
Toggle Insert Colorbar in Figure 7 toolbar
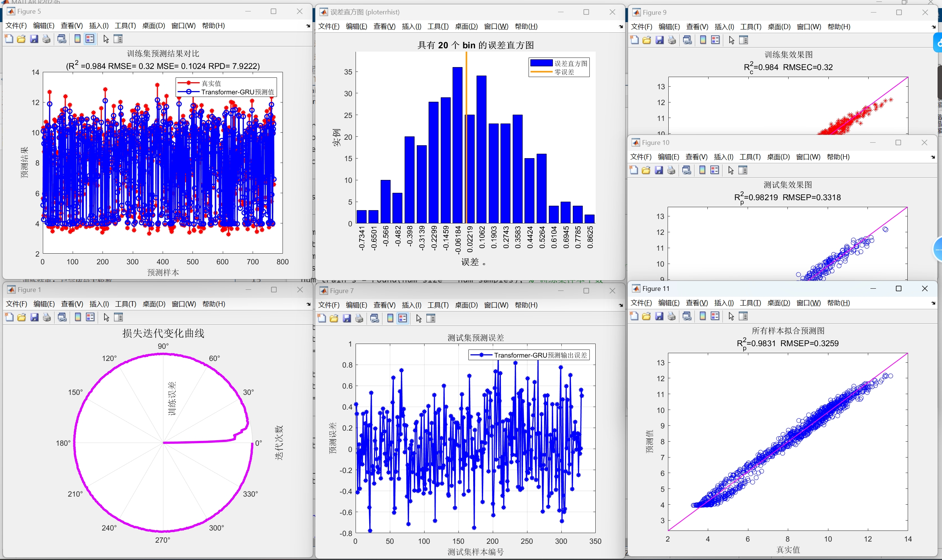pos(390,319)
